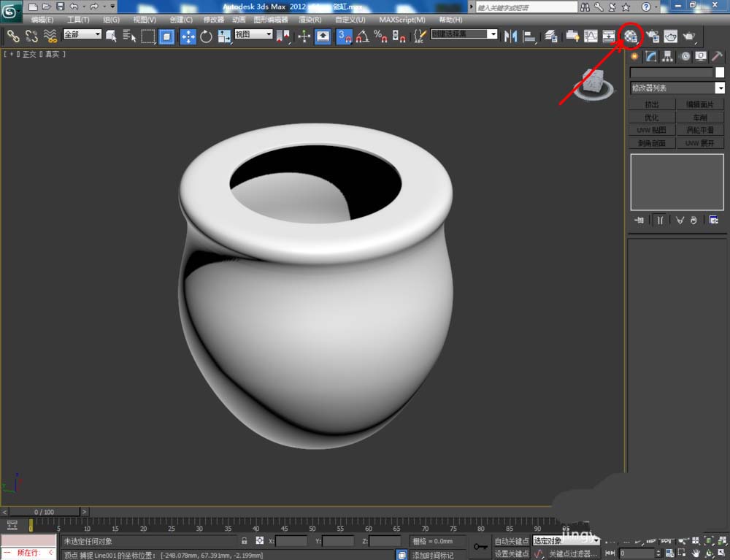The height and width of the screenshot is (560, 730).
Task: Click the 车削 modifier button
Action: click(699, 118)
